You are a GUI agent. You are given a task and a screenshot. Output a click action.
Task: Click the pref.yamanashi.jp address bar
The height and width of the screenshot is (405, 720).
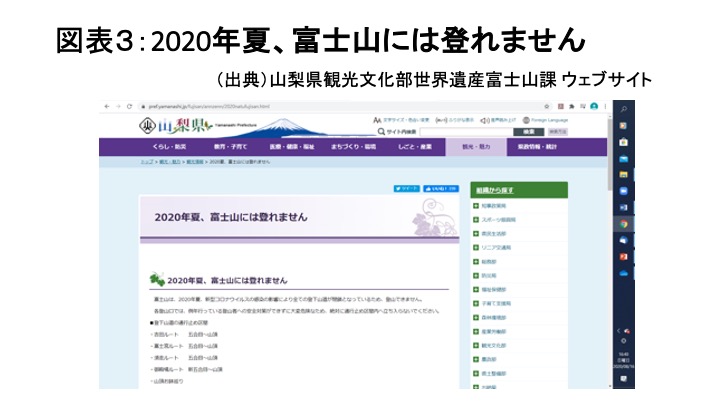pyautogui.click(x=340, y=106)
